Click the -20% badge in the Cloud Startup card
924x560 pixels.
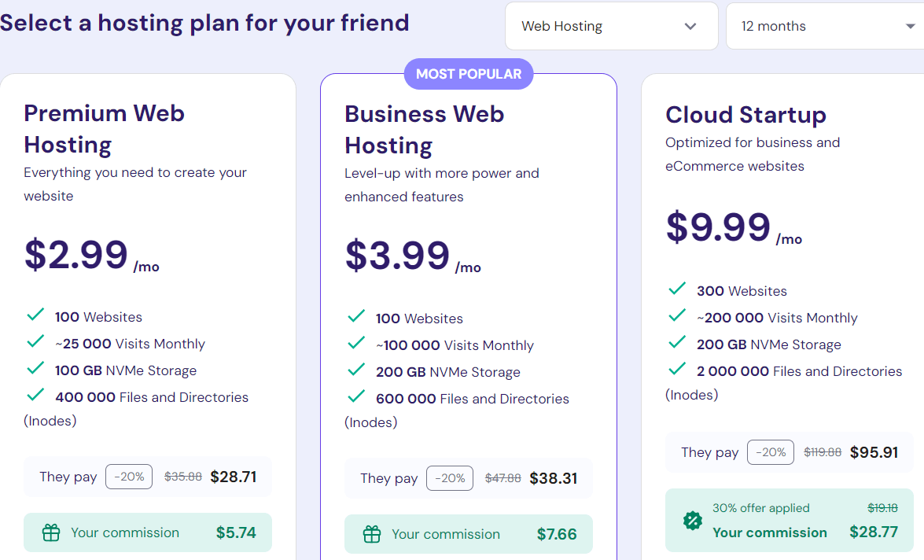point(770,451)
